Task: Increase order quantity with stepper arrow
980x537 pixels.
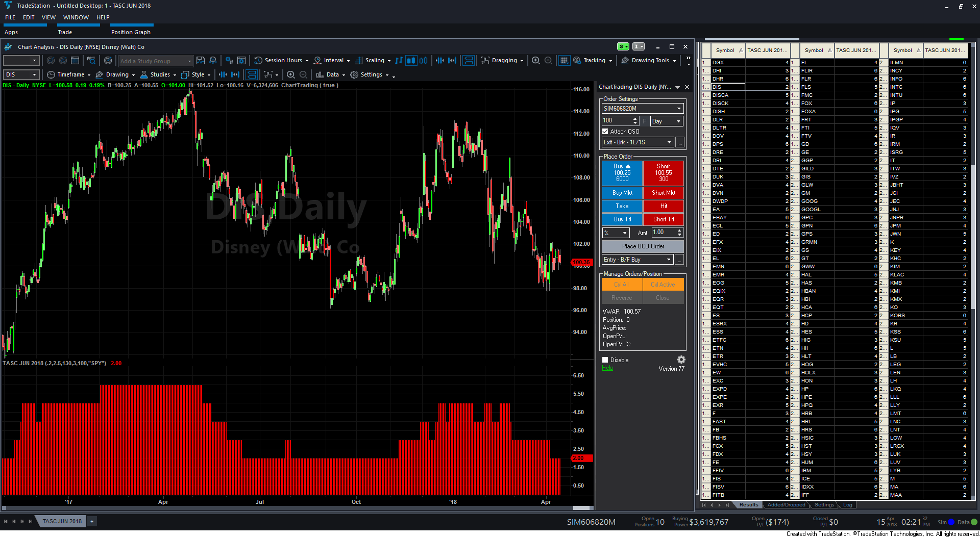Action: [635, 119]
